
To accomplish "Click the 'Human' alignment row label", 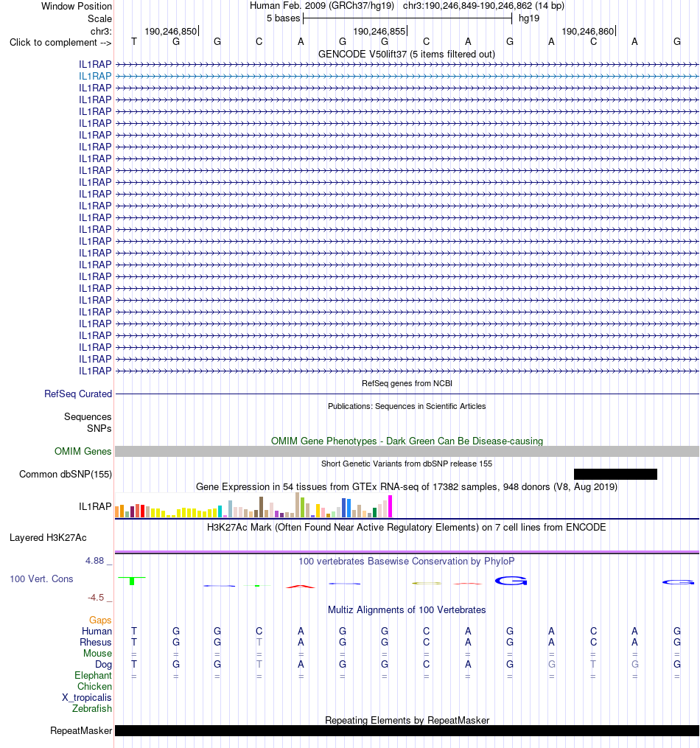I will point(97,631).
